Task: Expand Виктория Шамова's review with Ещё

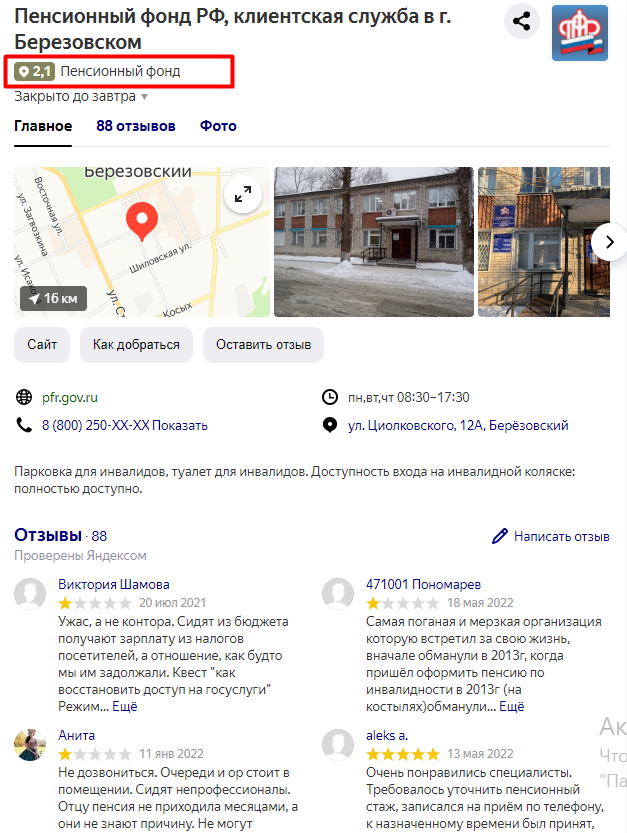Action: point(125,707)
